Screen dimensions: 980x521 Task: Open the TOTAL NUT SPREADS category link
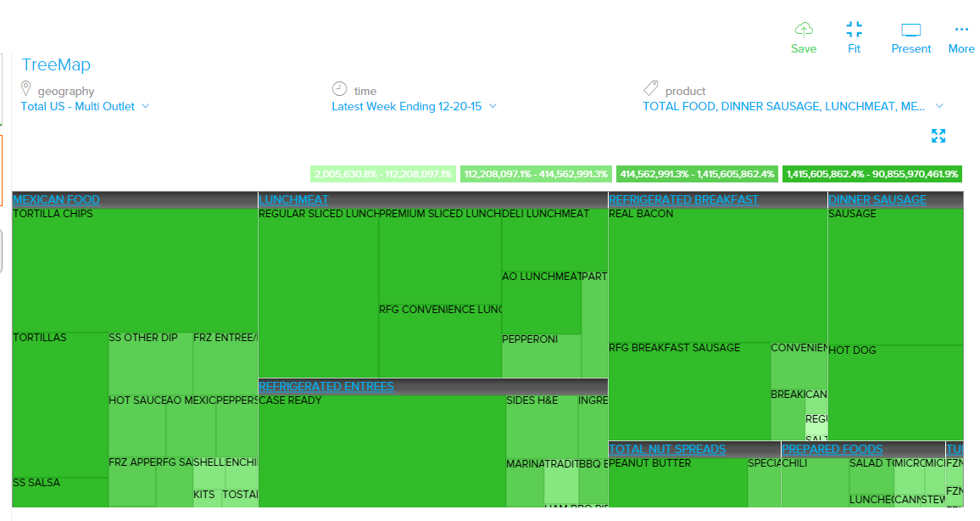click(x=667, y=449)
